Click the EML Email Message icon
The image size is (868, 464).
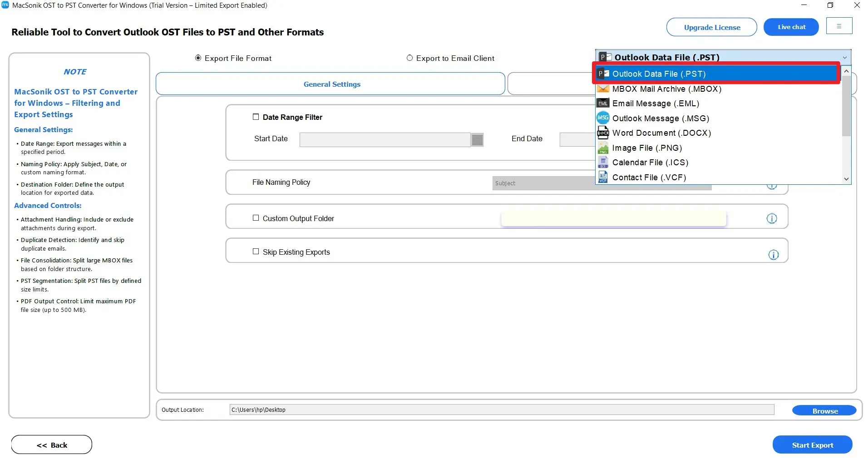[x=603, y=104]
